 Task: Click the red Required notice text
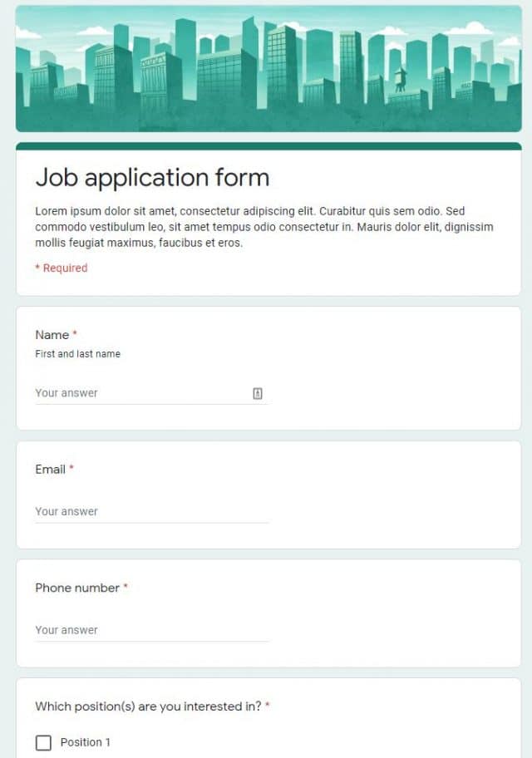click(x=62, y=268)
